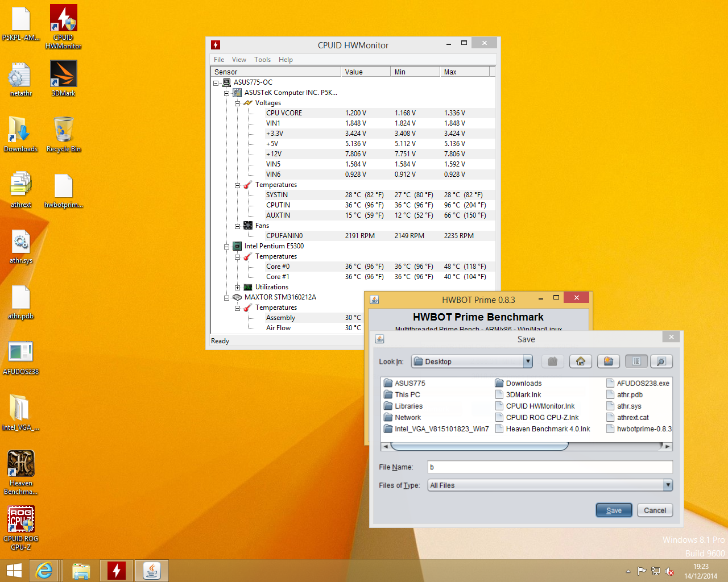
Task: Click the volume muted tray icon
Action: point(669,571)
